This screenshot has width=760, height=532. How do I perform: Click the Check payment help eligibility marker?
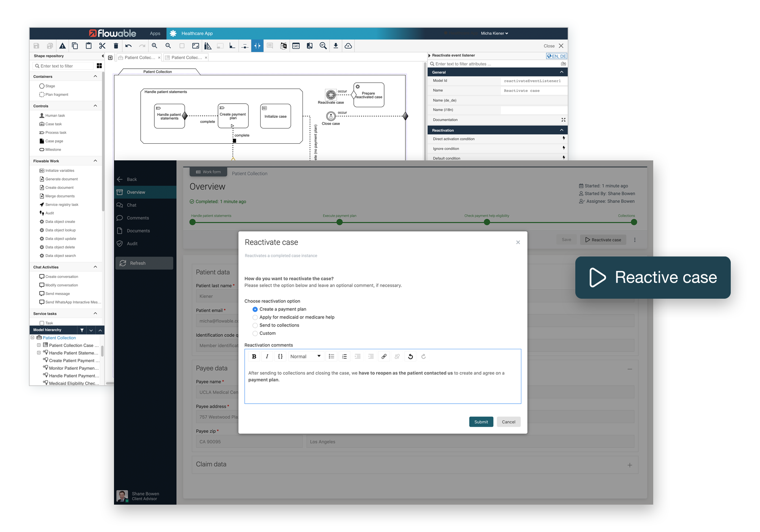(487, 222)
